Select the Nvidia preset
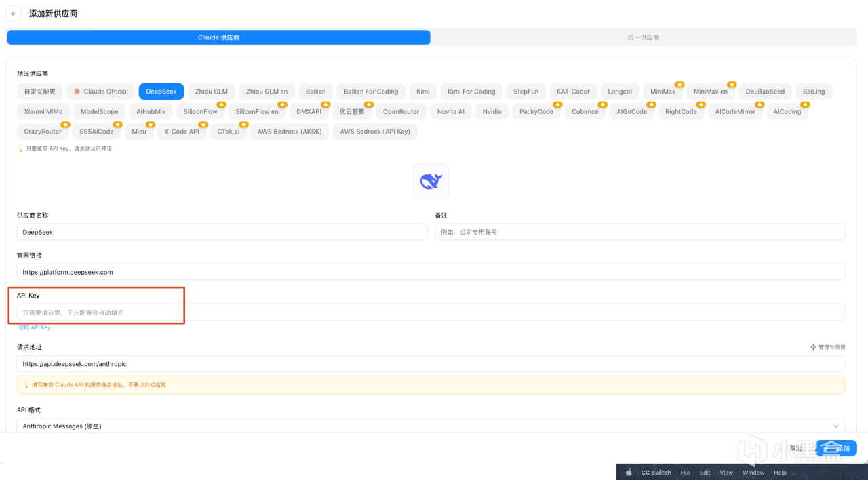The height and width of the screenshot is (480, 868). [492, 112]
